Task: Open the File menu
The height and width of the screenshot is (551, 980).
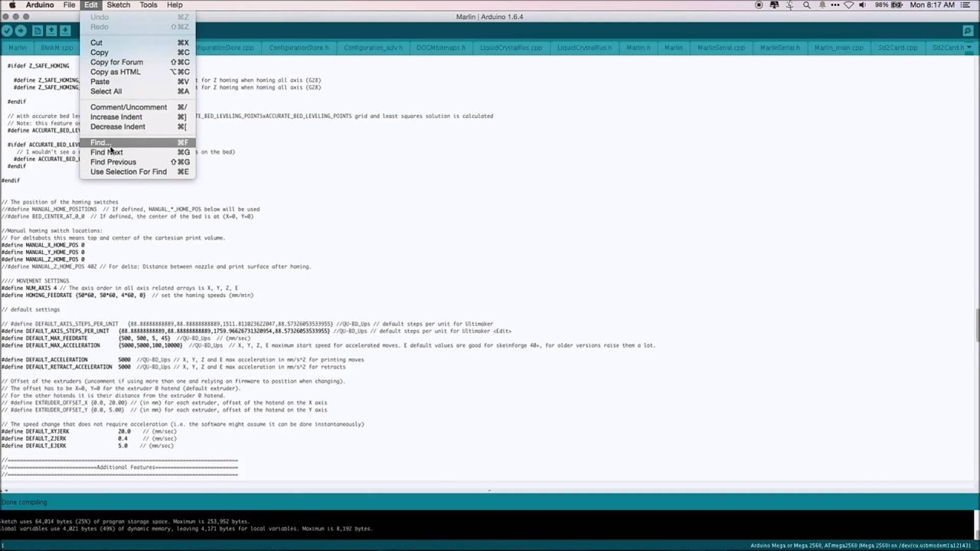Action: (69, 5)
